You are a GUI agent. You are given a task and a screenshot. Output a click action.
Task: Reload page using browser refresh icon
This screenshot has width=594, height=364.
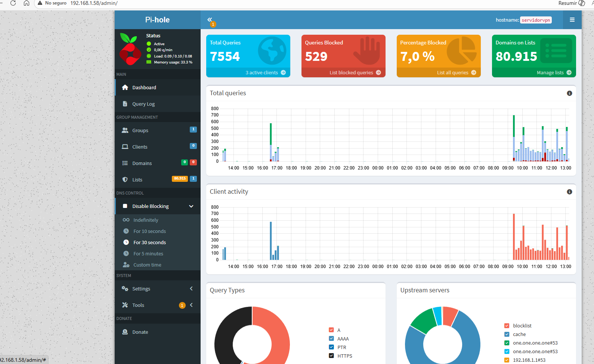(13, 3)
